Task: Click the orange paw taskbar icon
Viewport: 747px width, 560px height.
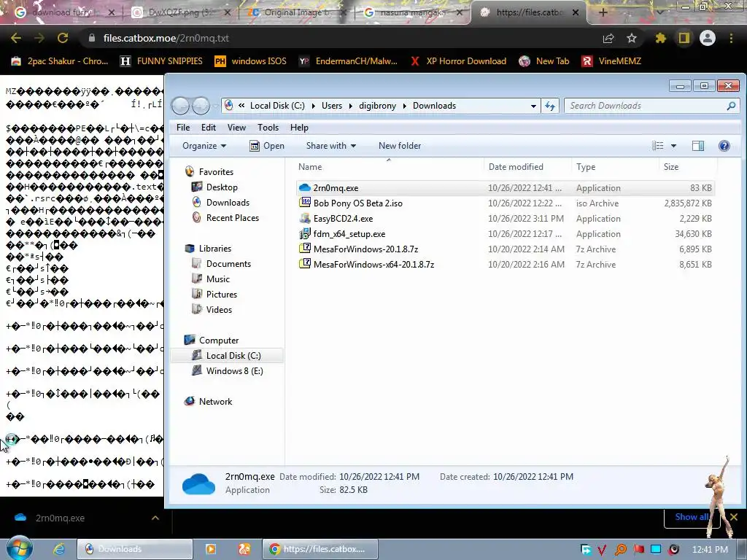Action: pos(244,549)
